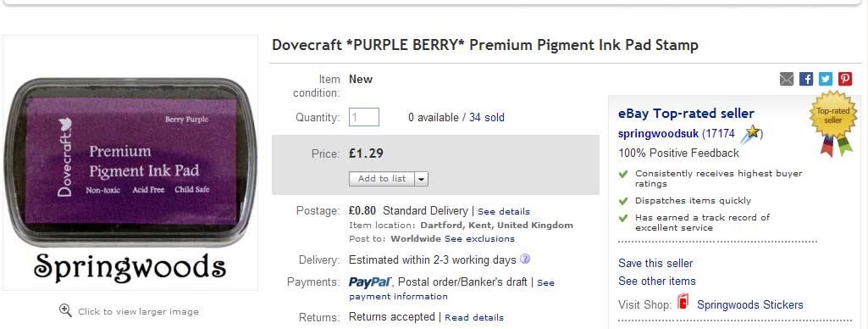The image size is (868, 329).
Task: Focus the Quantity input field
Action: [363, 117]
